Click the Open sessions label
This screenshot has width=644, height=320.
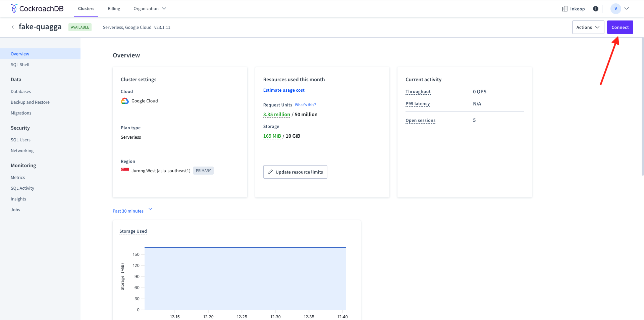point(420,120)
